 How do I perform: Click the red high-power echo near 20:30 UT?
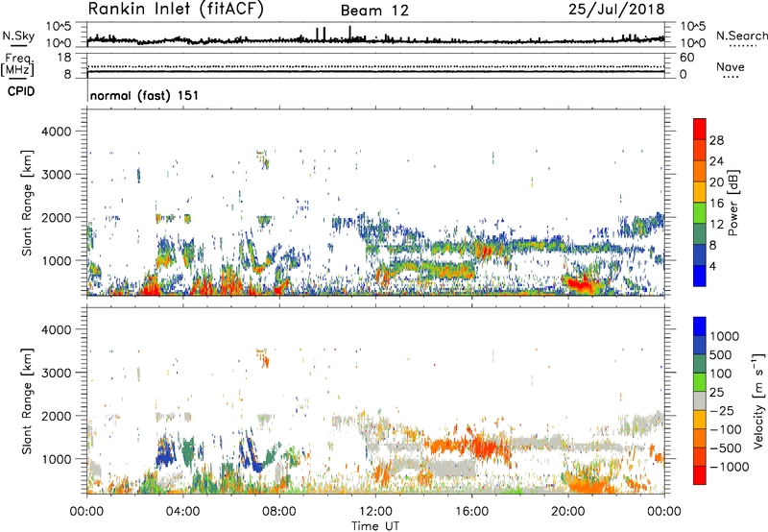pyautogui.click(x=580, y=284)
